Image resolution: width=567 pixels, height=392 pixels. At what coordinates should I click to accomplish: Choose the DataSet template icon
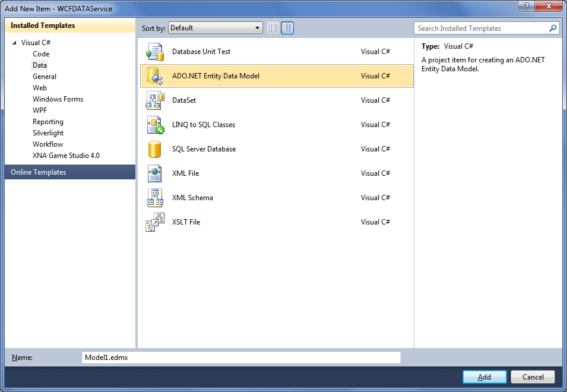coord(154,100)
